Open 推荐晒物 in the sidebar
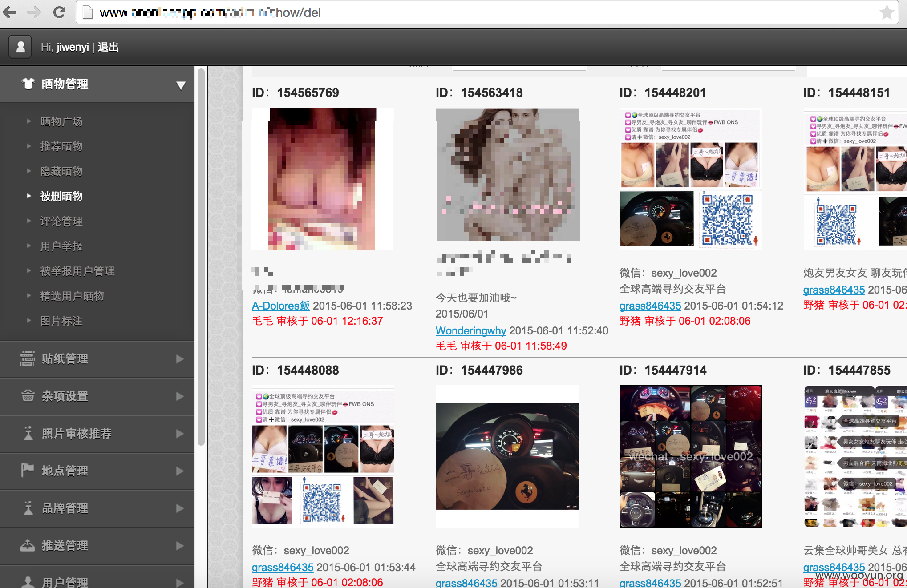Viewport: 907px width, 588px height. [x=61, y=146]
